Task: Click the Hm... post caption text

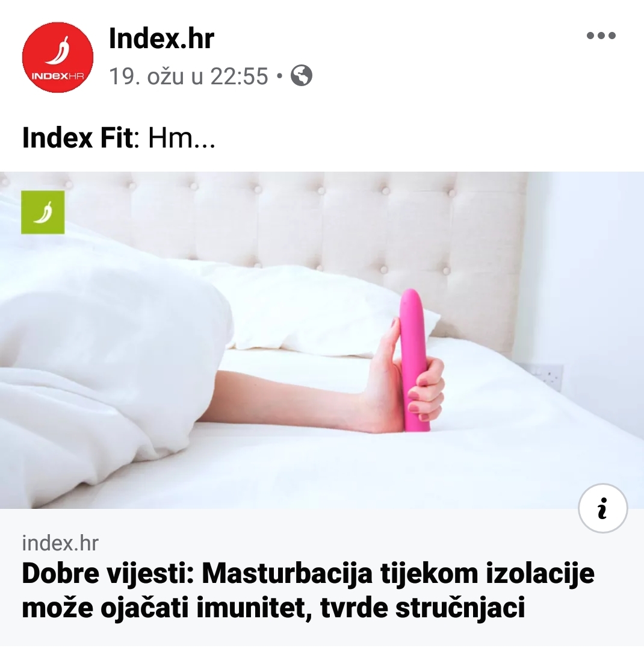Action: pos(182,138)
